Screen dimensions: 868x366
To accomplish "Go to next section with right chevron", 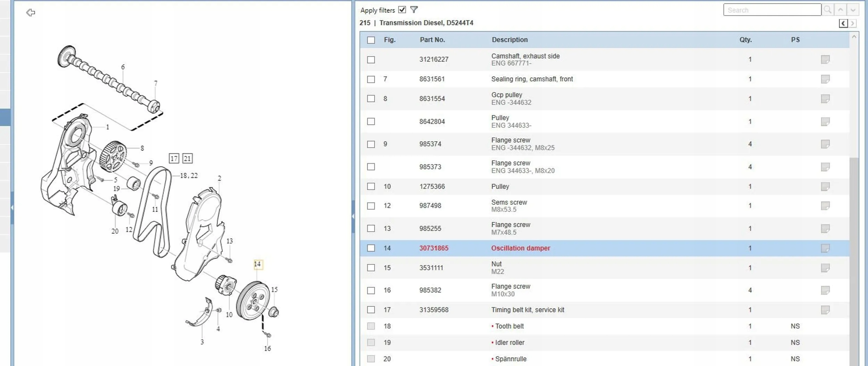I will click(852, 23).
